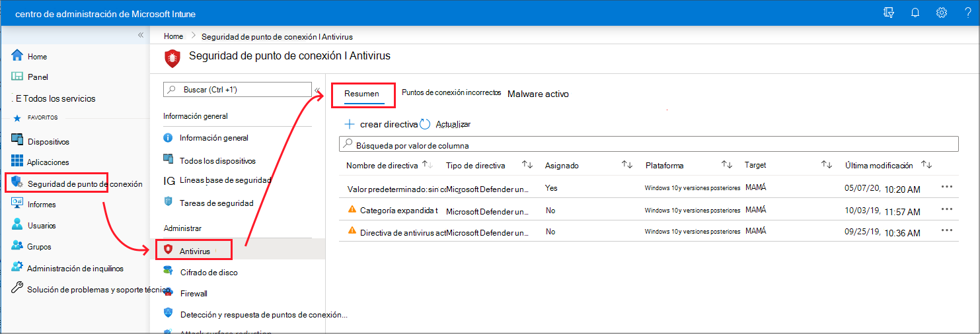Open the help question mark icon
The height and width of the screenshot is (334, 980).
click(x=967, y=13)
